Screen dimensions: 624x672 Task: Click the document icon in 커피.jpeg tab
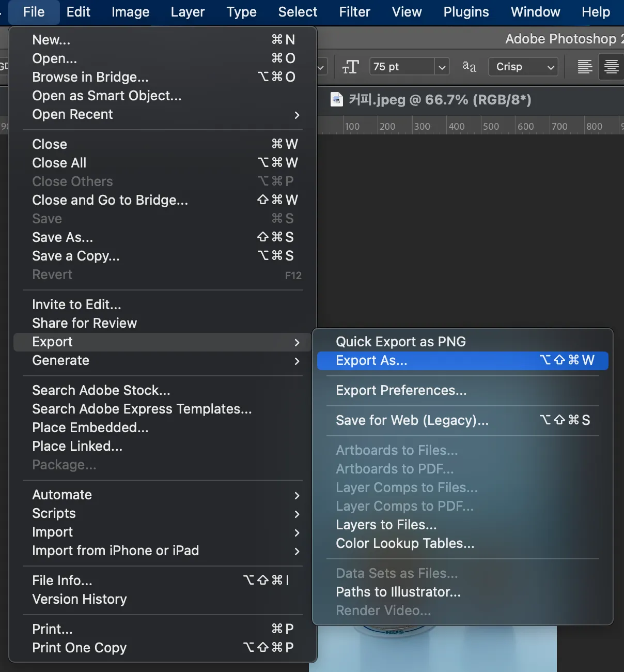[x=336, y=99]
